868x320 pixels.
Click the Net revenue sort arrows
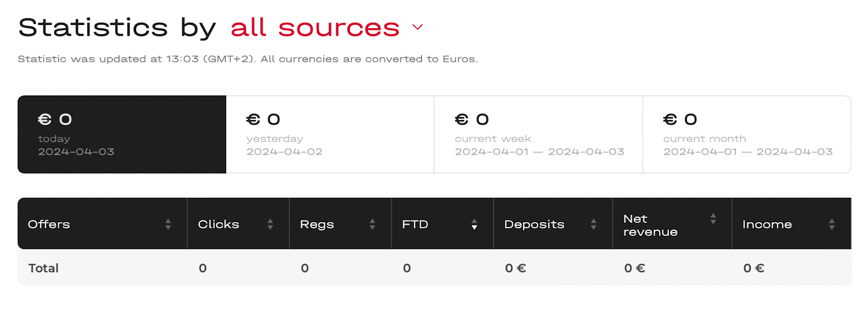pyautogui.click(x=713, y=218)
